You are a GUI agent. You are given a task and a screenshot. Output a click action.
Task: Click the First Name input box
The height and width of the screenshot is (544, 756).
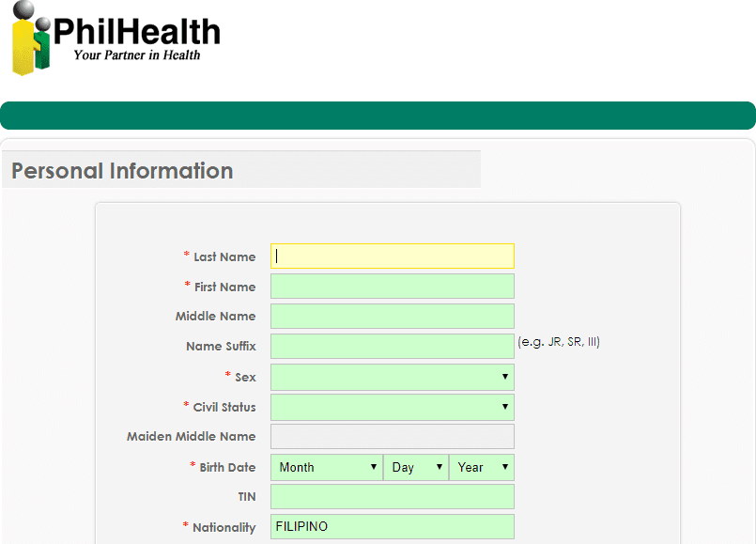click(x=392, y=286)
